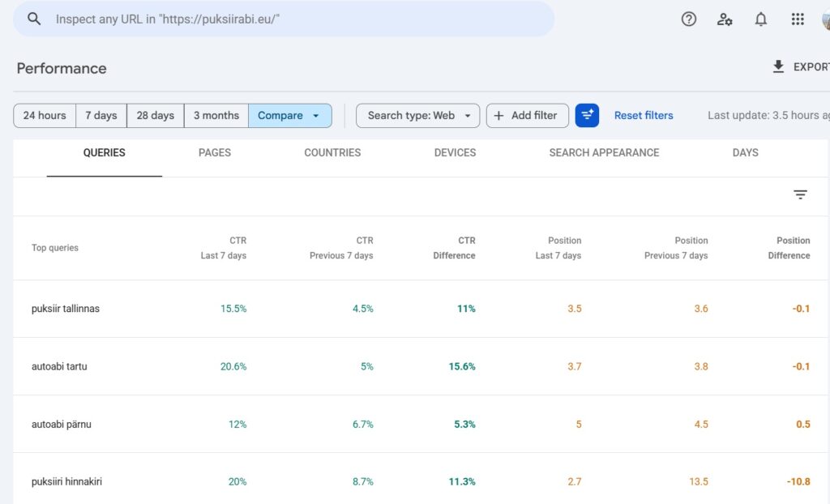Open the help question mark icon
830x504 pixels.
(689, 19)
